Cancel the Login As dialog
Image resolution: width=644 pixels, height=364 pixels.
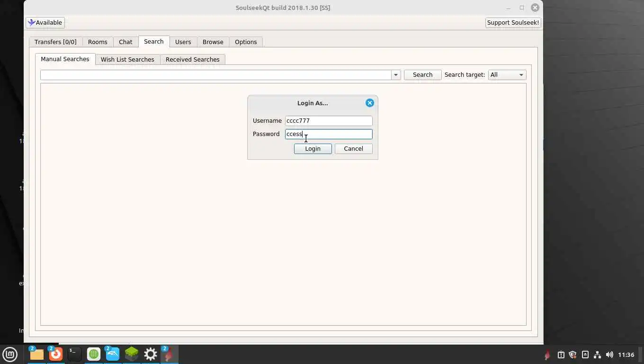(353, 149)
